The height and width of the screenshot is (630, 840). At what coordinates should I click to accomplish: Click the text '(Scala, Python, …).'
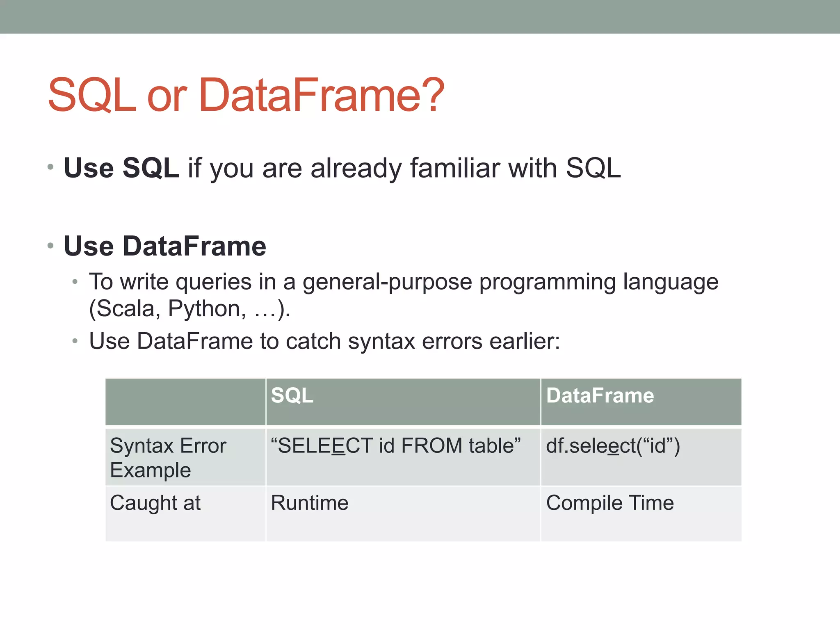pyautogui.click(x=190, y=309)
